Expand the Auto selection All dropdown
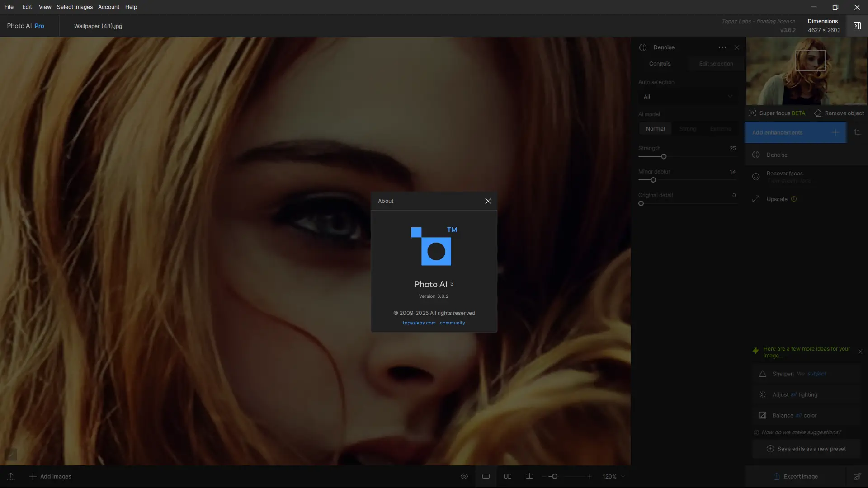 click(x=687, y=97)
